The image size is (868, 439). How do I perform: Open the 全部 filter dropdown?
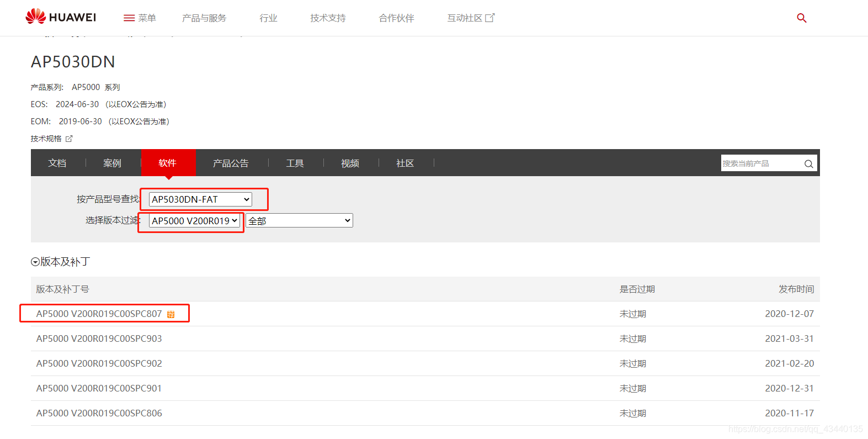(299, 221)
